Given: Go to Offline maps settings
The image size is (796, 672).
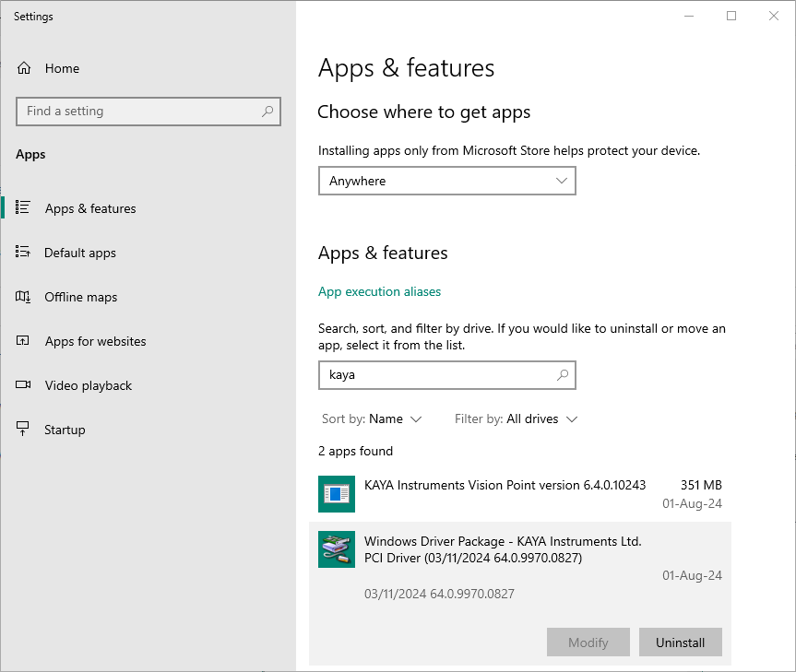Looking at the screenshot, I should 81,297.
